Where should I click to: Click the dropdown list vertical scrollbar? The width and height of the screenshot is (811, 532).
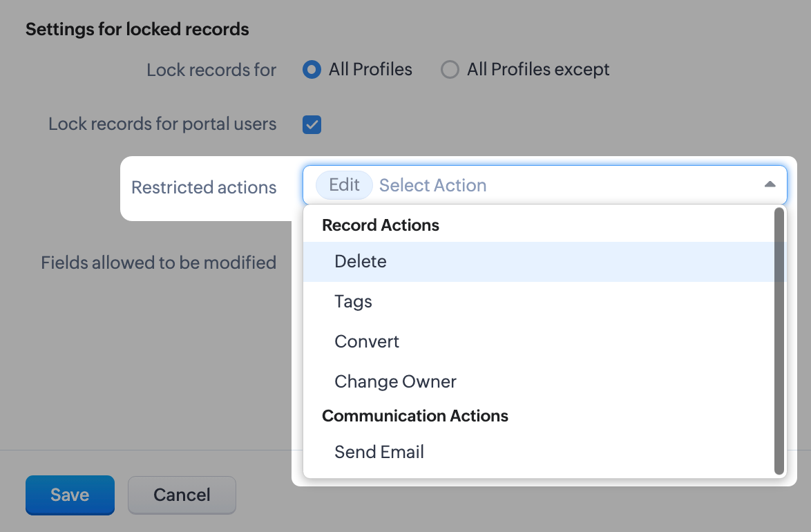coord(779,340)
